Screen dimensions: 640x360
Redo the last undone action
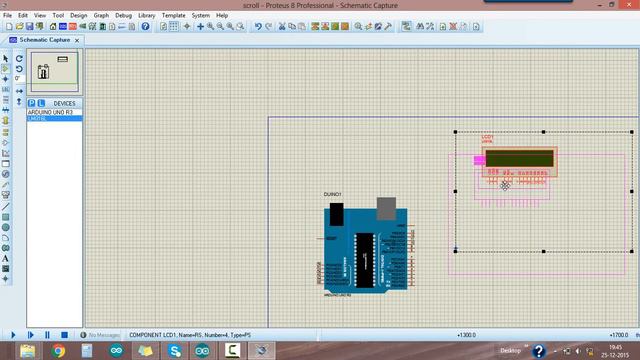[268, 27]
